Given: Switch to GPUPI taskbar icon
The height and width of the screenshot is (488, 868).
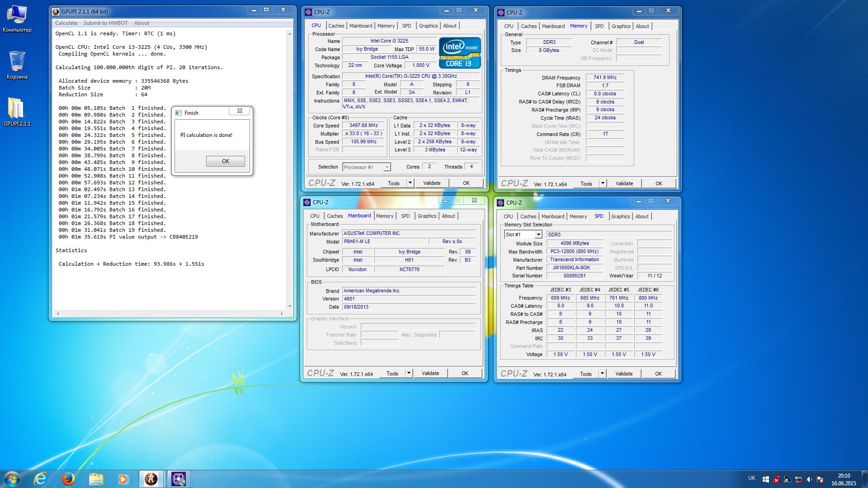Looking at the screenshot, I should (x=151, y=479).
